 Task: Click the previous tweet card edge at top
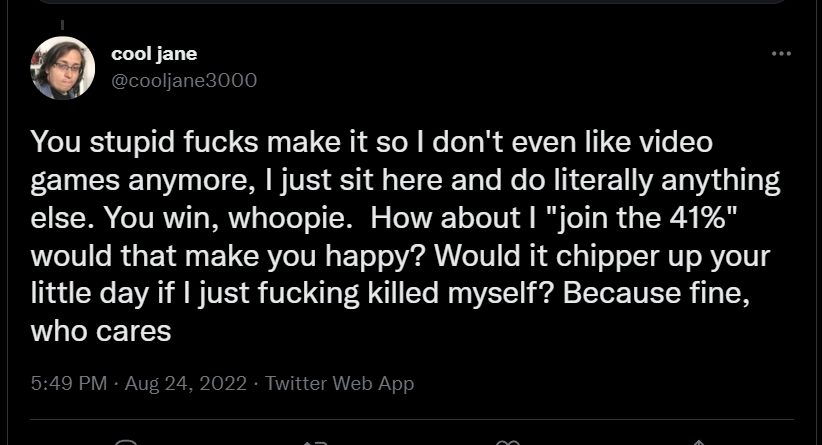(412, 2)
